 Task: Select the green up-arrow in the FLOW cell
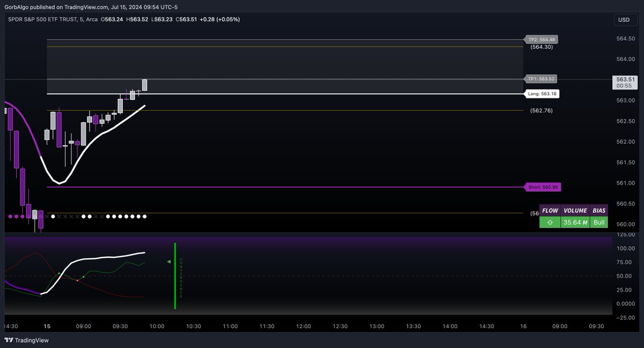tap(550, 221)
